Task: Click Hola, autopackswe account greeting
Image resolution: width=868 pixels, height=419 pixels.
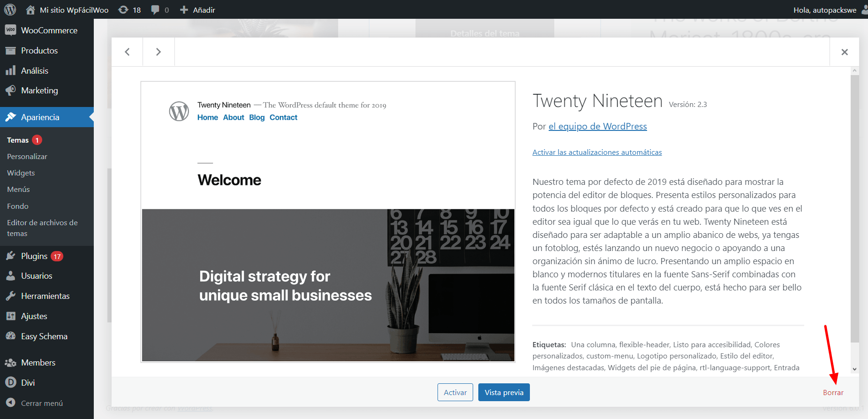Action: pos(824,10)
